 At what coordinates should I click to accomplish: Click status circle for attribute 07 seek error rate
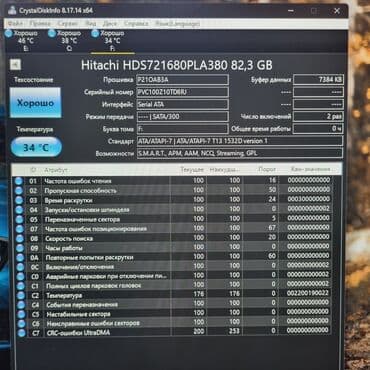click(19, 229)
